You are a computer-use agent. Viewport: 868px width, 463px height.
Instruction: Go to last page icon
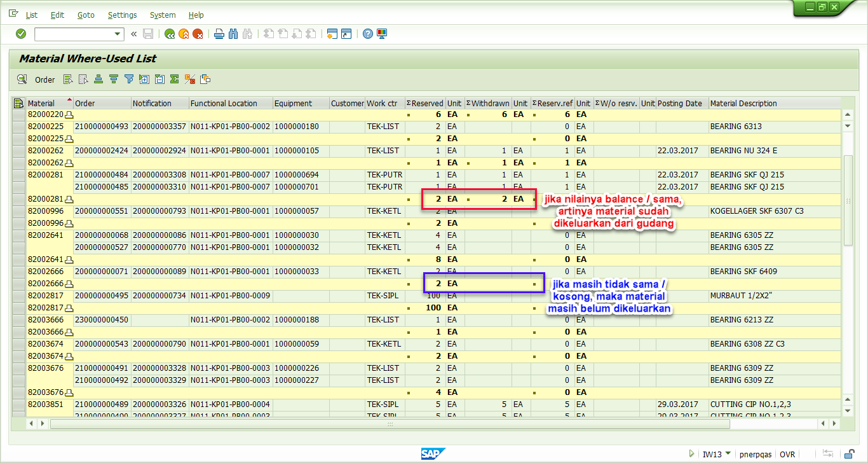click(x=311, y=34)
